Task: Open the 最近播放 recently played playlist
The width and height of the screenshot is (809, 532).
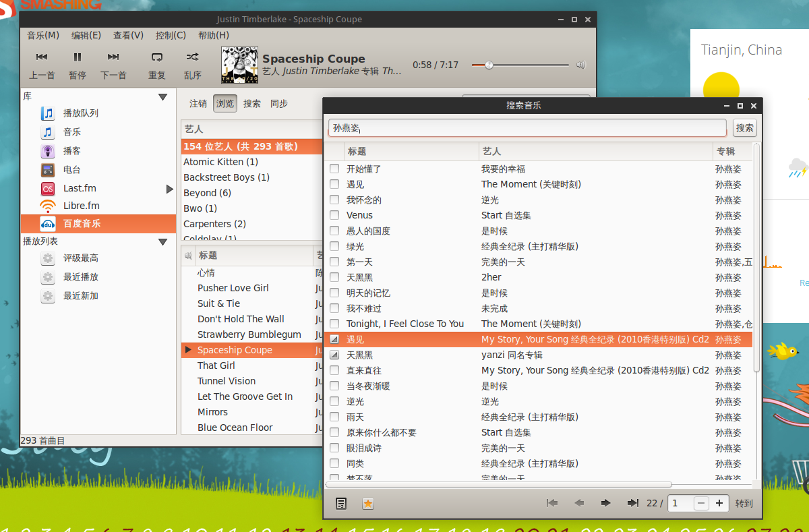Action: coord(80,277)
